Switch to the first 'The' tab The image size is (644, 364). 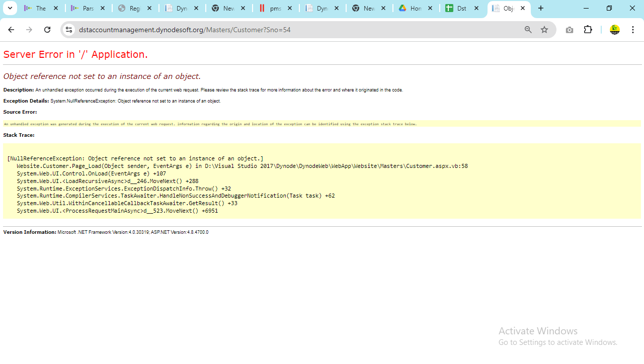pos(37,8)
